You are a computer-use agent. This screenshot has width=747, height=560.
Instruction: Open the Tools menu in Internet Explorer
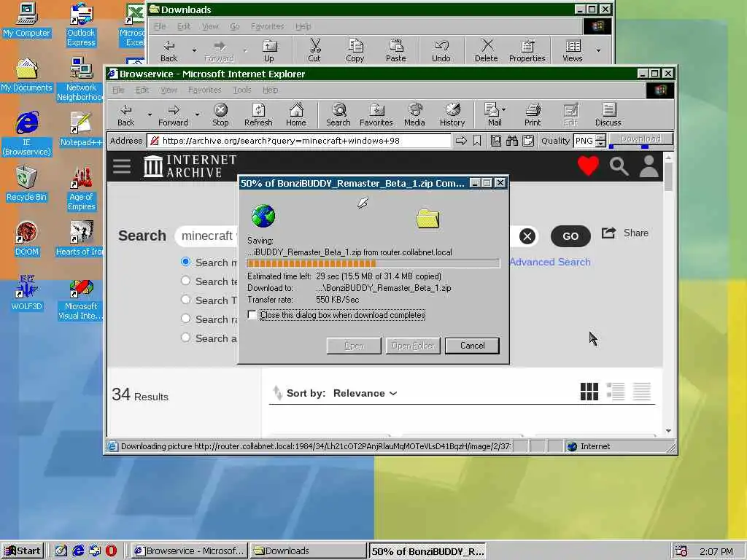click(242, 90)
